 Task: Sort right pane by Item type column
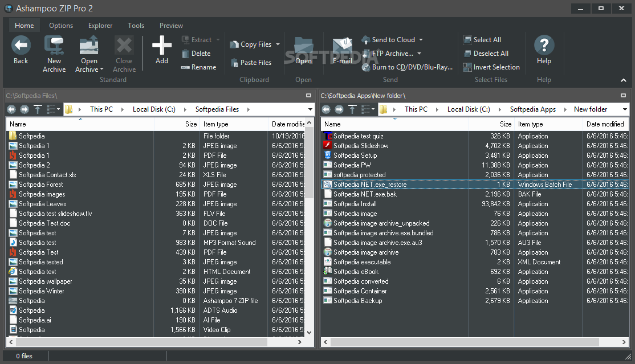[x=548, y=124]
